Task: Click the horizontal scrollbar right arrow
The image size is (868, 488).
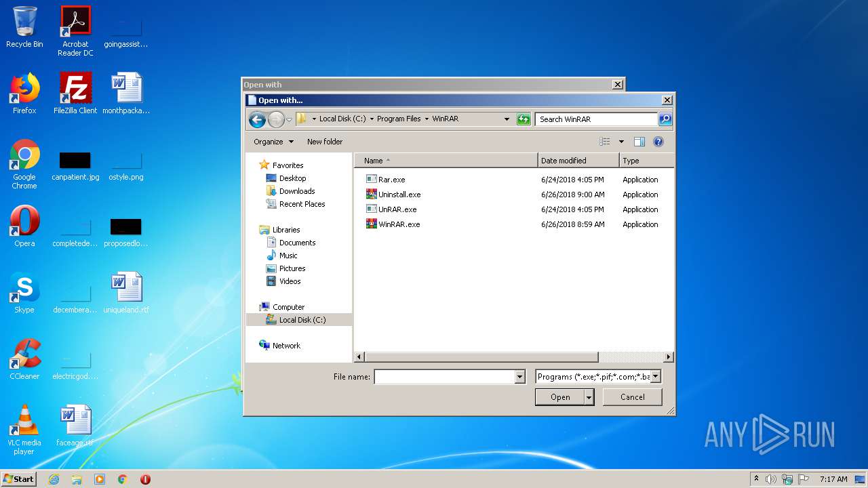Action: tap(669, 357)
